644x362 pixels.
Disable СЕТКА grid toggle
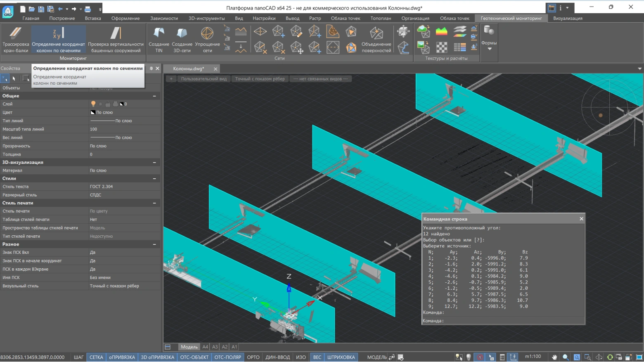pyautogui.click(x=96, y=357)
